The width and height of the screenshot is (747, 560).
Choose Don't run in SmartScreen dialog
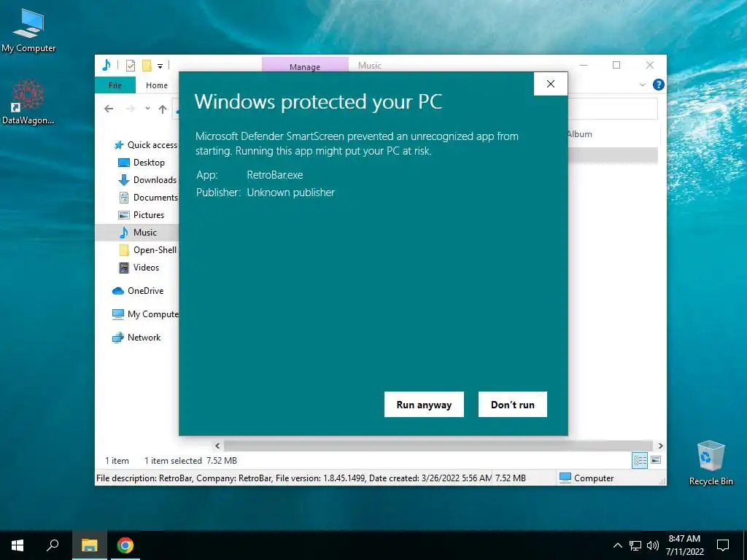(x=513, y=404)
